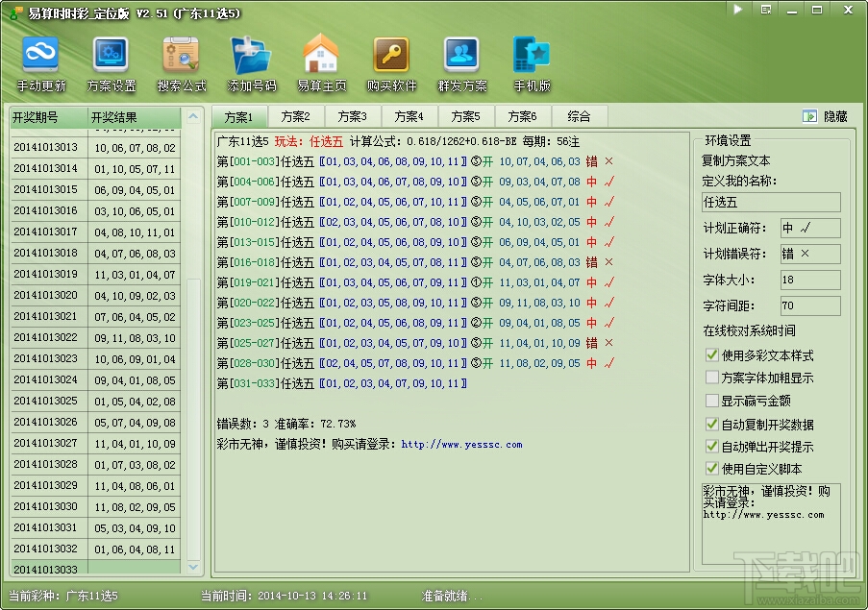Screen dimensions: 868x610
Task: Toggle 自动复制开奖数据 checkbox
Action: point(712,424)
